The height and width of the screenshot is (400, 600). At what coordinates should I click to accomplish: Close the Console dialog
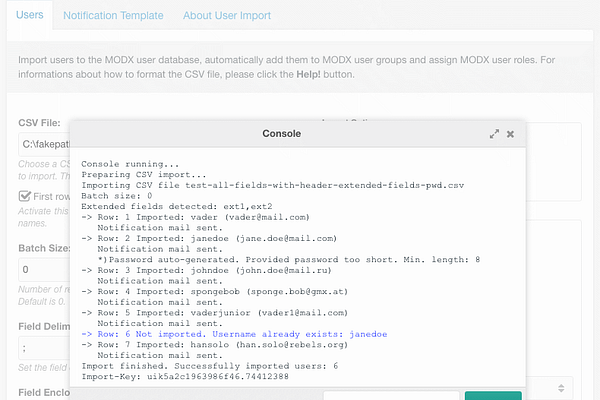tap(510, 134)
